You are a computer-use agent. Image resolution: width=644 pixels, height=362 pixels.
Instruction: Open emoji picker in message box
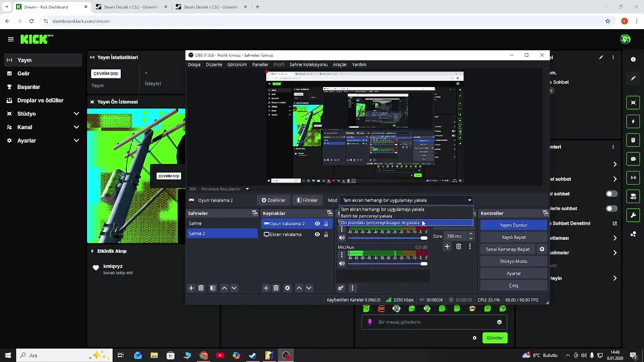pos(499,322)
